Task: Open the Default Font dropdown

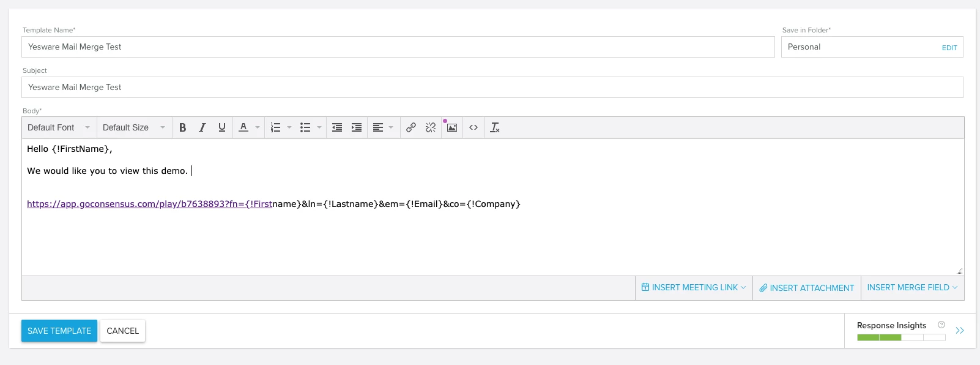Action: (x=59, y=127)
